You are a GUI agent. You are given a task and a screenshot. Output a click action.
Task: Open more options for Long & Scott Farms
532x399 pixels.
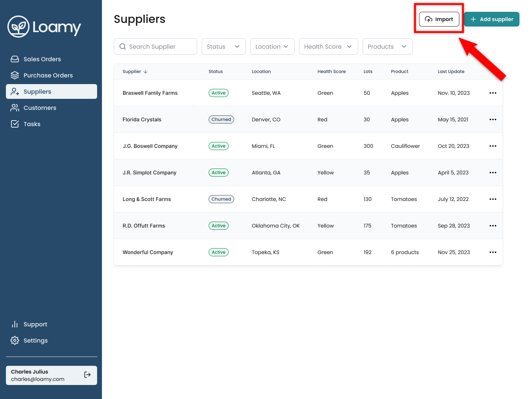click(493, 199)
